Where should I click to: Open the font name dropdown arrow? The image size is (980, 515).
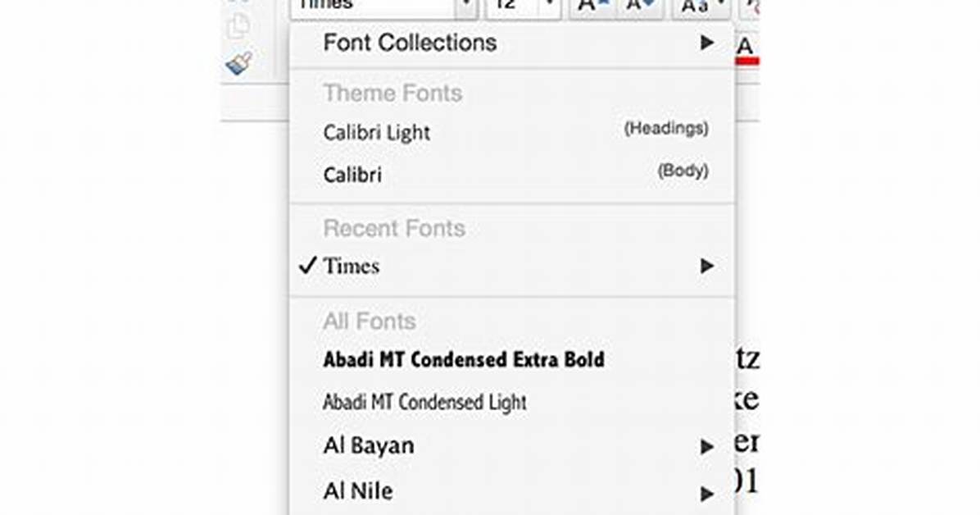(466, 7)
